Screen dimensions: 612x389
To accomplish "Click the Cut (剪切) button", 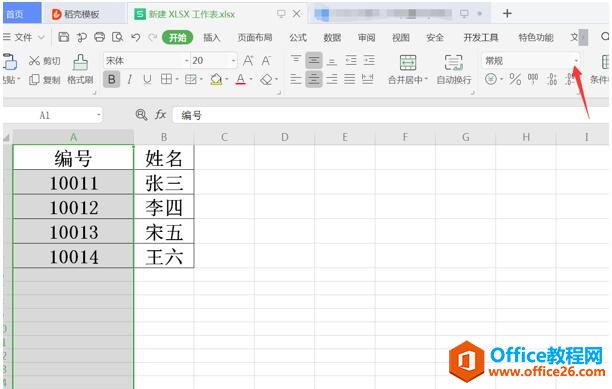I will (44, 60).
